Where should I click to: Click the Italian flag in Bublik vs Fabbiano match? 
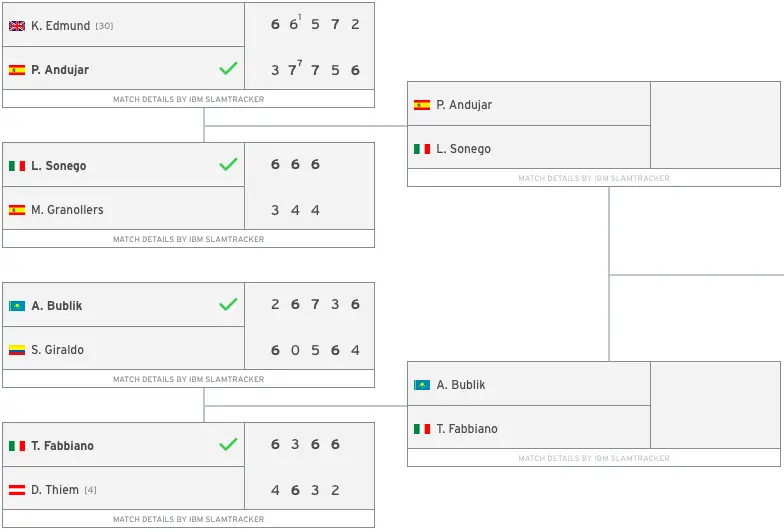click(x=422, y=429)
